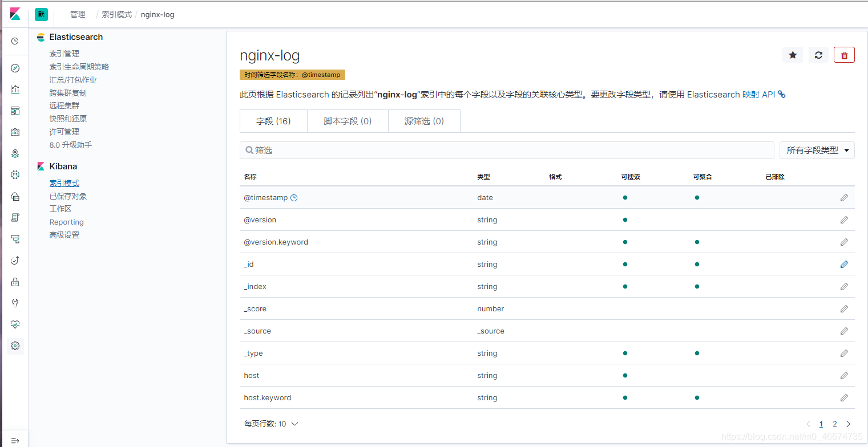Open 所有字段类型 dropdown
This screenshot has height=447, width=868.
point(817,150)
